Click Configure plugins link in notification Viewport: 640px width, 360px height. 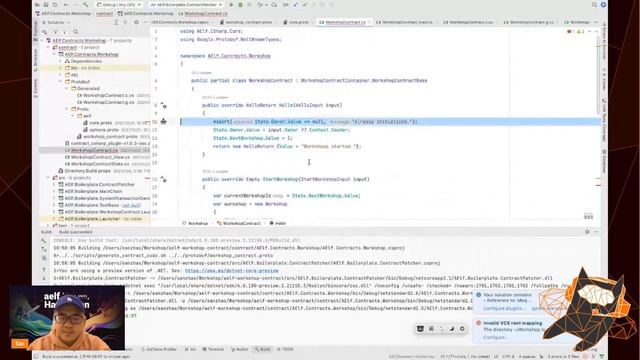pyautogui.click(x=504, y=308)
